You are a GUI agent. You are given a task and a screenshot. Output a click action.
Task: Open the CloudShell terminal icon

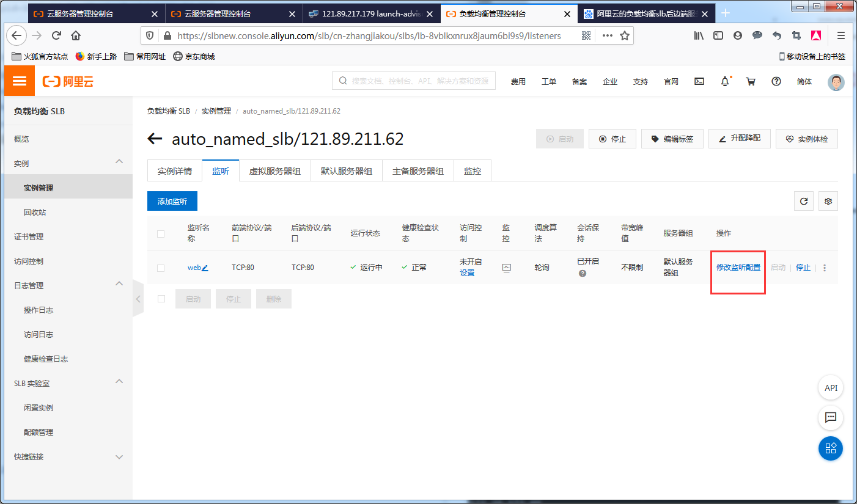(x=699, y=81)
